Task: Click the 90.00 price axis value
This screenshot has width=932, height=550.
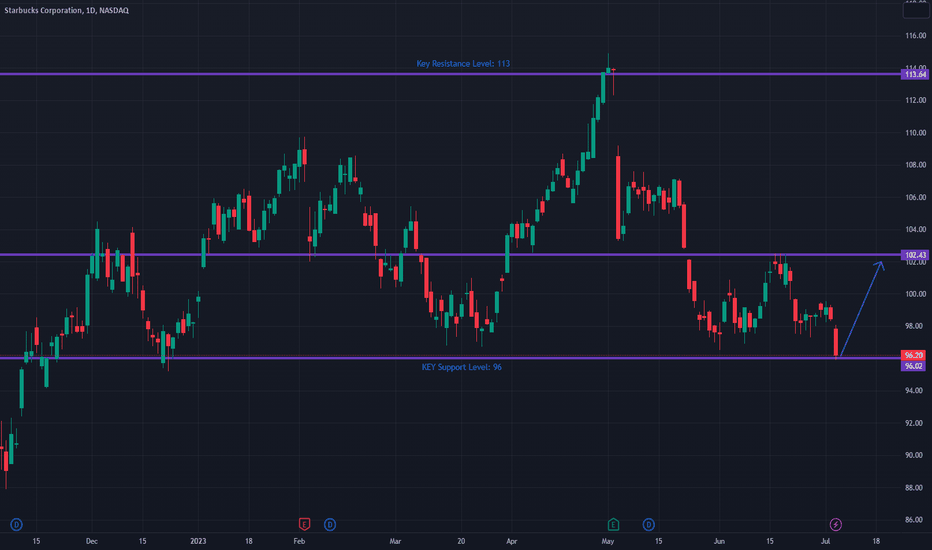Action: (914, 455)
